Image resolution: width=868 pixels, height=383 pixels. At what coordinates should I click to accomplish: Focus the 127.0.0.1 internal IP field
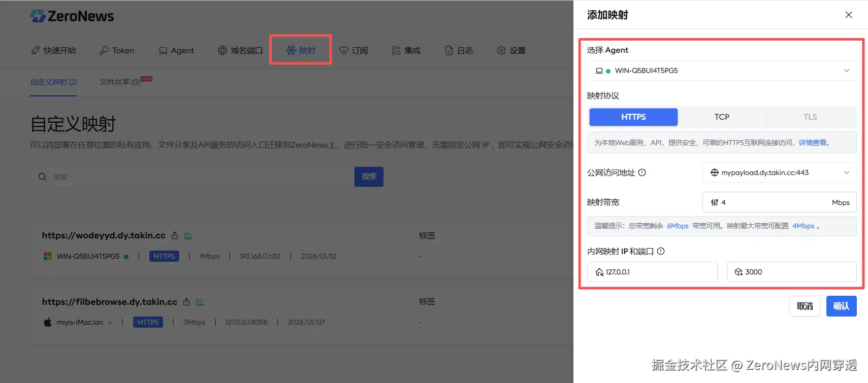point(652,272)
